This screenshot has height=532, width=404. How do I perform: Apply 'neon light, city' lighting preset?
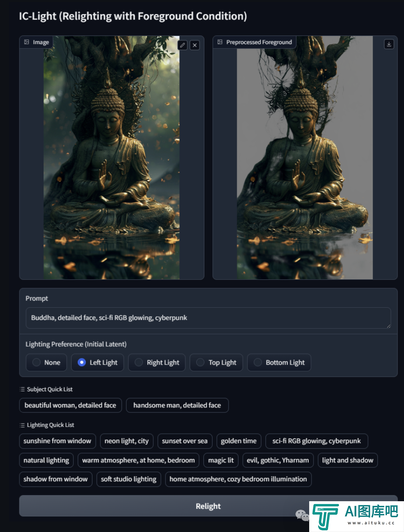pyautogui.click(x=127, y=441)
